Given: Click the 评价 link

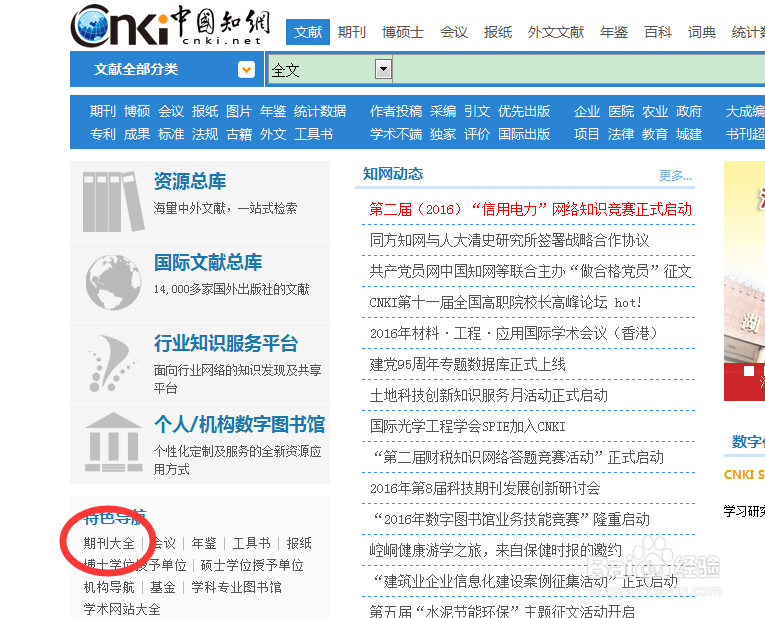Looking at the screenshot, I should (477, 134).
